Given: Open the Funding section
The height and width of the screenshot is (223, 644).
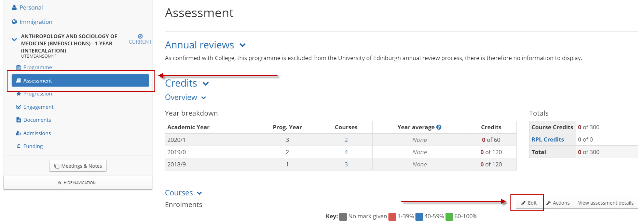Looking at the screenshot, I should (33, 146).
